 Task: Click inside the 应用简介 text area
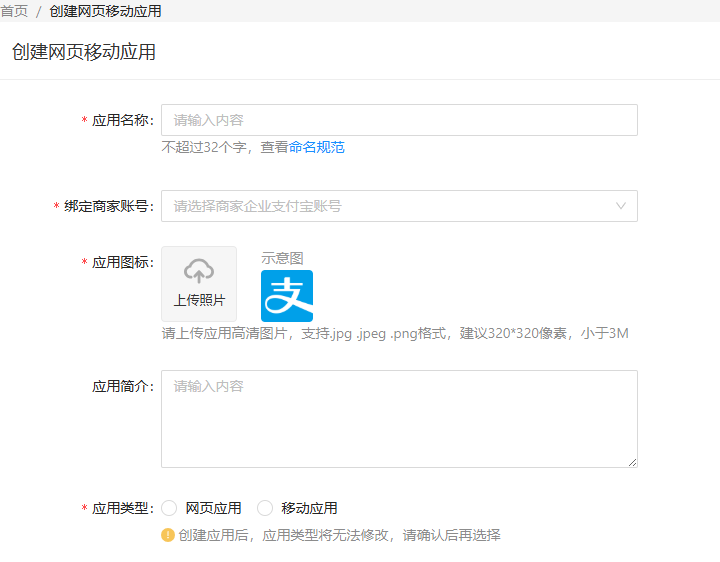pyautogui.click(x=398, y=418)
